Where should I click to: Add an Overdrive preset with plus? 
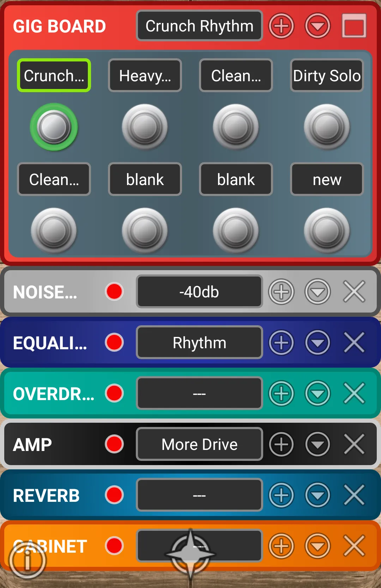pyautogui.click(x=281, y=393)
